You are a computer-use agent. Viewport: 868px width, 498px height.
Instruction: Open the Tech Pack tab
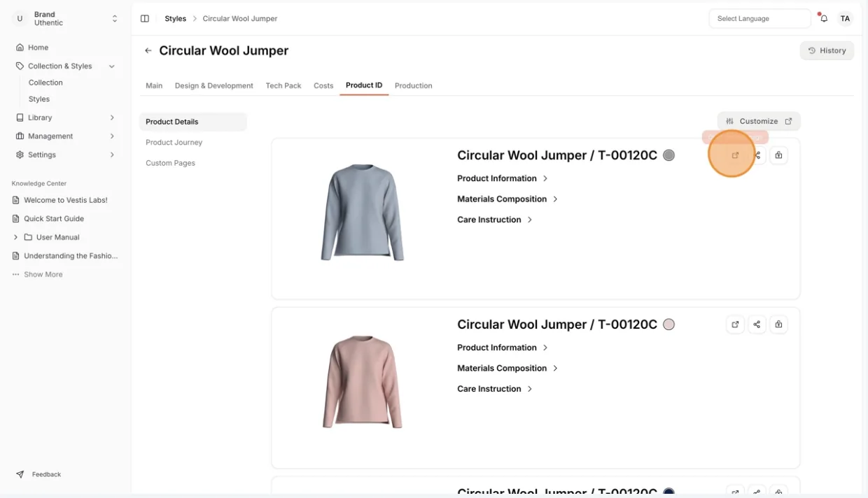click(x=283, y=85)
